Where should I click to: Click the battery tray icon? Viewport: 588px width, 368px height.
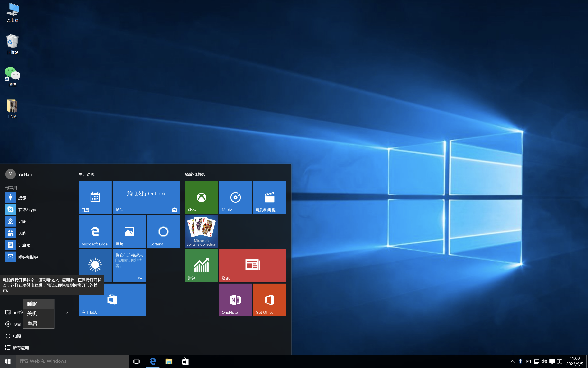coord(528,361)
